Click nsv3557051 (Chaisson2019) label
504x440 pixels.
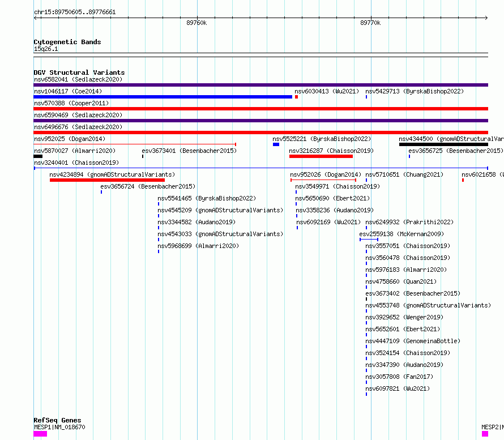(408, 246)
